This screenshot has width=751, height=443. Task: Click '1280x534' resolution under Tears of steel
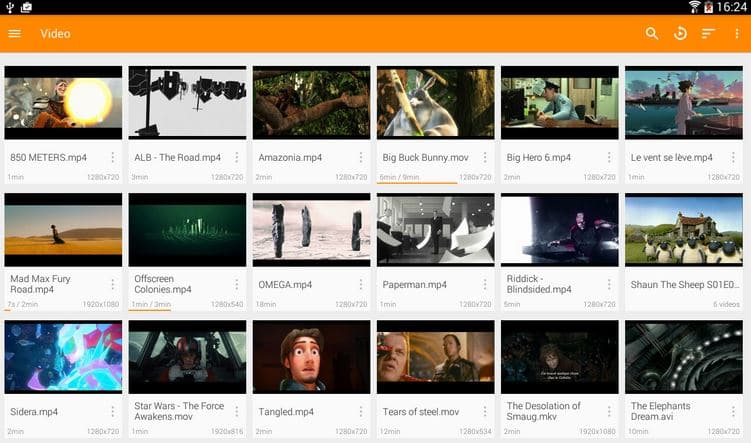click(475, 432)
